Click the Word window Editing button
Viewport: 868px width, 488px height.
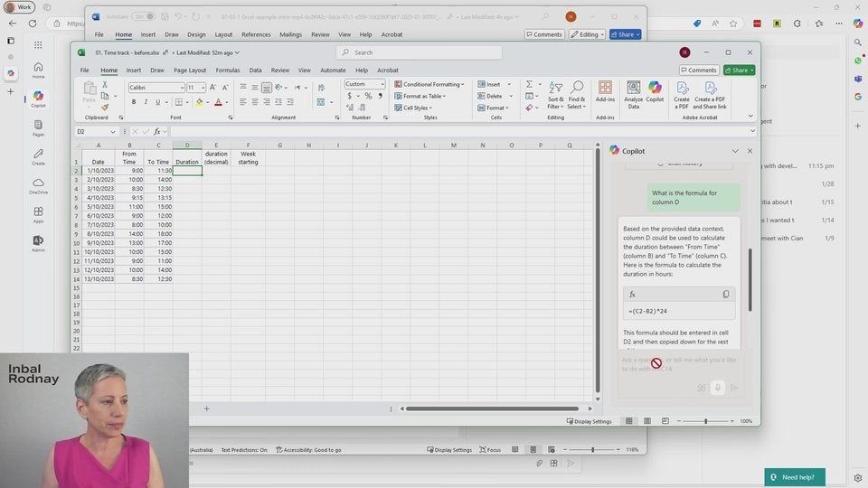pos(587,34)
